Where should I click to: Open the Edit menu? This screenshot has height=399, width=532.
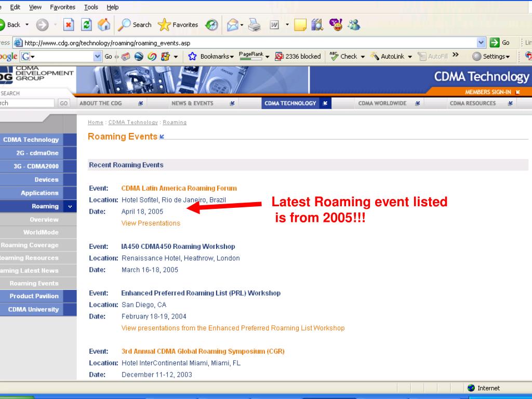pos(15,7)
